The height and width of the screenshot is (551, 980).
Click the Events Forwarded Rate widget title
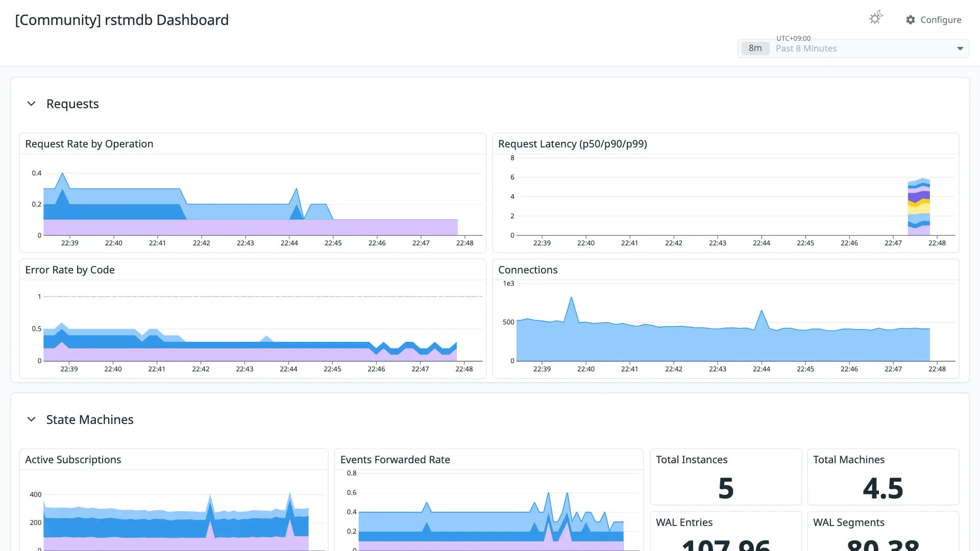395,460
